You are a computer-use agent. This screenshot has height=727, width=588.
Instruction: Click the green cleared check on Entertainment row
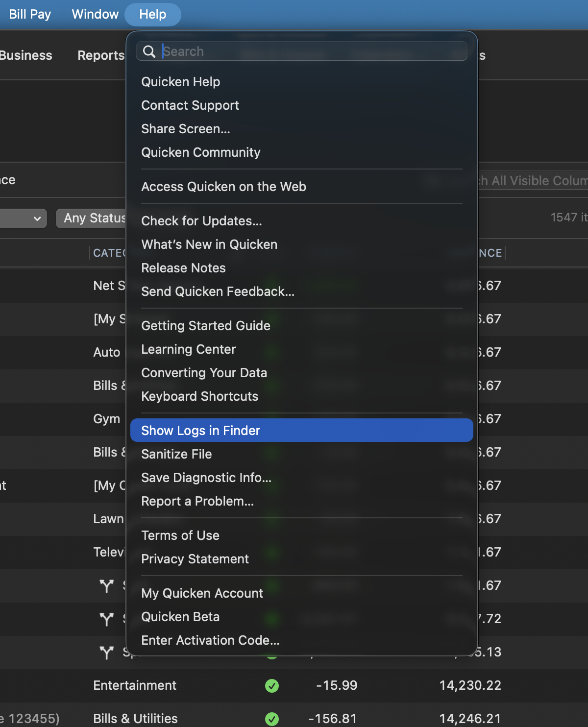click(x=272, y=686)
